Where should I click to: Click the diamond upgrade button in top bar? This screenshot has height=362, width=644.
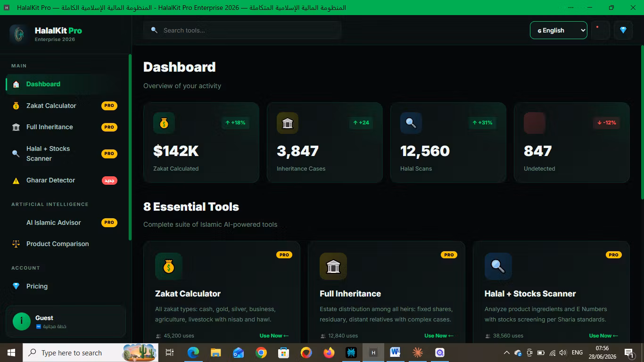point(623,30)
